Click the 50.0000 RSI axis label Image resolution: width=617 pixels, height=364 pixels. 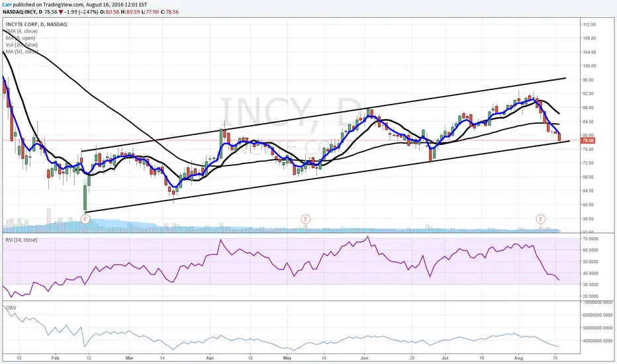pos(591,261)
